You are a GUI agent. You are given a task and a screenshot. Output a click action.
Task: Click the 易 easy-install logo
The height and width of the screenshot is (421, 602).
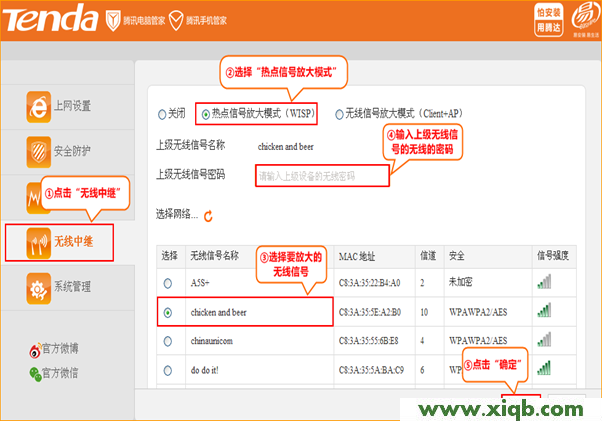click(x=585, y=18)
